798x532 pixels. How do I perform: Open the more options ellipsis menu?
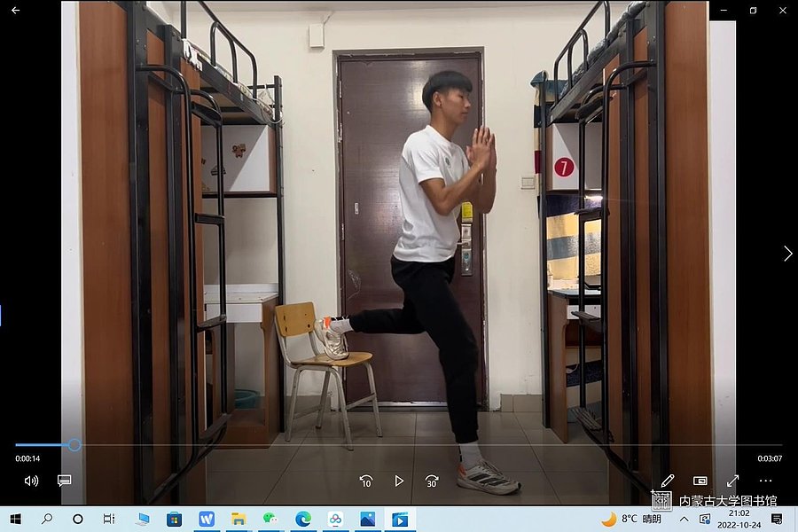(765, 481)
